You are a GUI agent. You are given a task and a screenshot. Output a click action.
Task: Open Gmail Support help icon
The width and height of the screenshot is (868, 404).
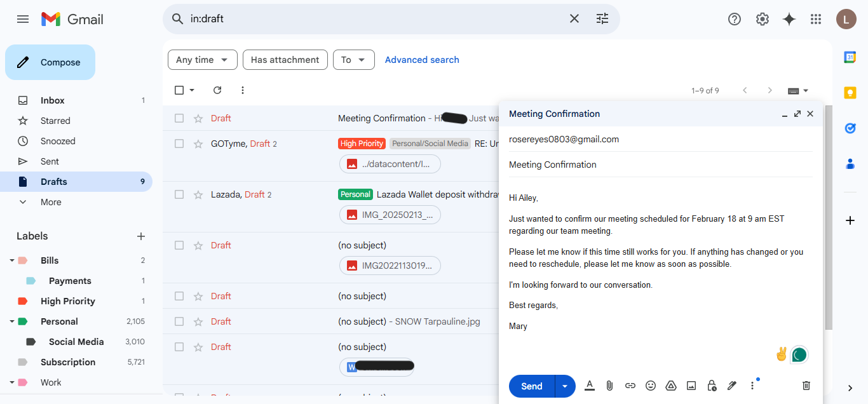coord(735,19)
